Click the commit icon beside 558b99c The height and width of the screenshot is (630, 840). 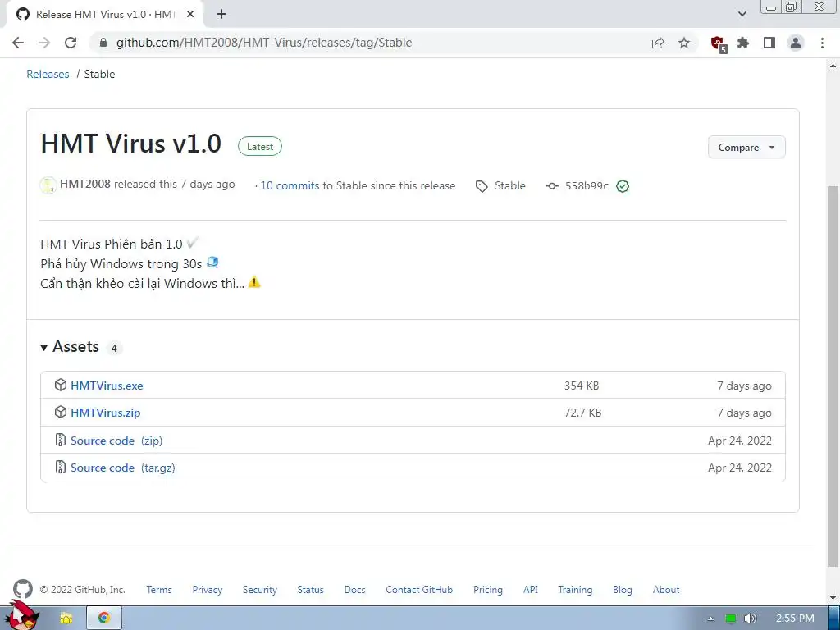pos(552,186)
